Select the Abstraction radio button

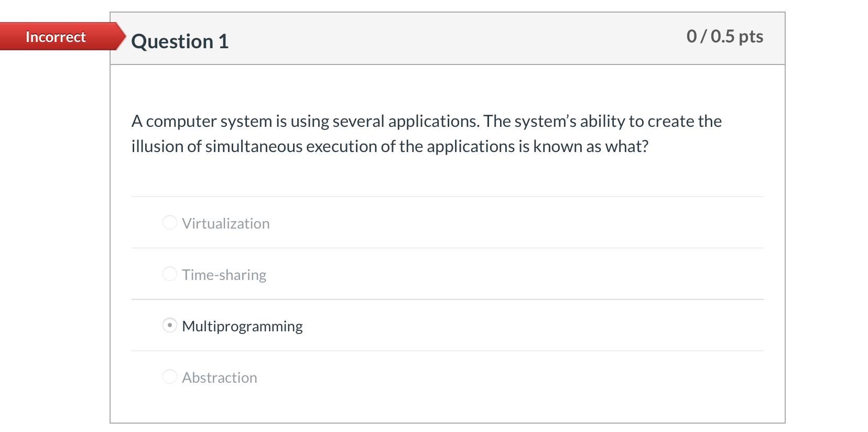point(170,376)
